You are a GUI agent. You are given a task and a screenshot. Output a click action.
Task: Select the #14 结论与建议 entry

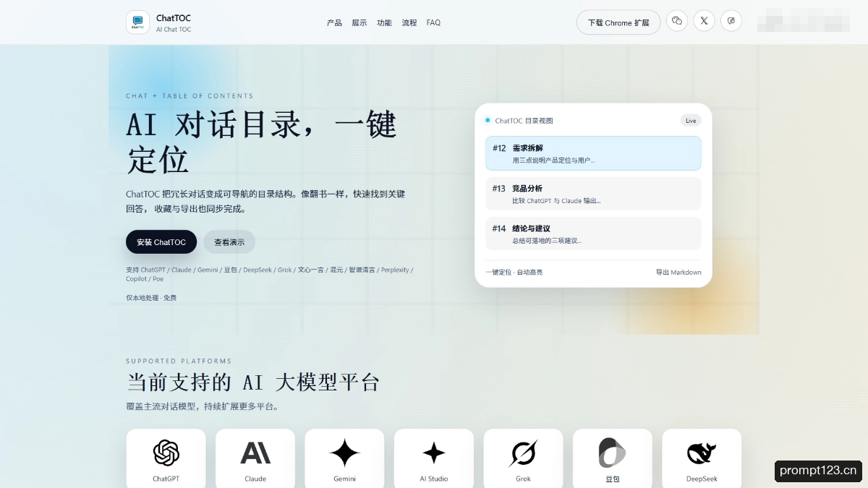click(593, 234)
